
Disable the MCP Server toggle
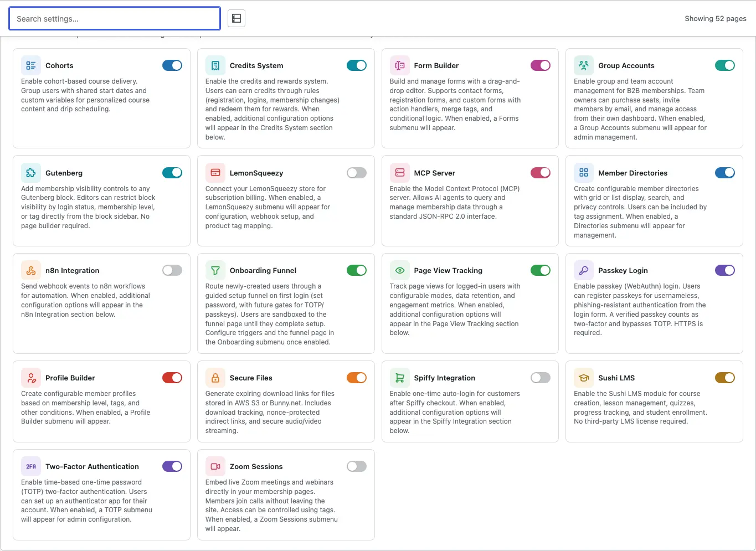click(x=541, y=173)
